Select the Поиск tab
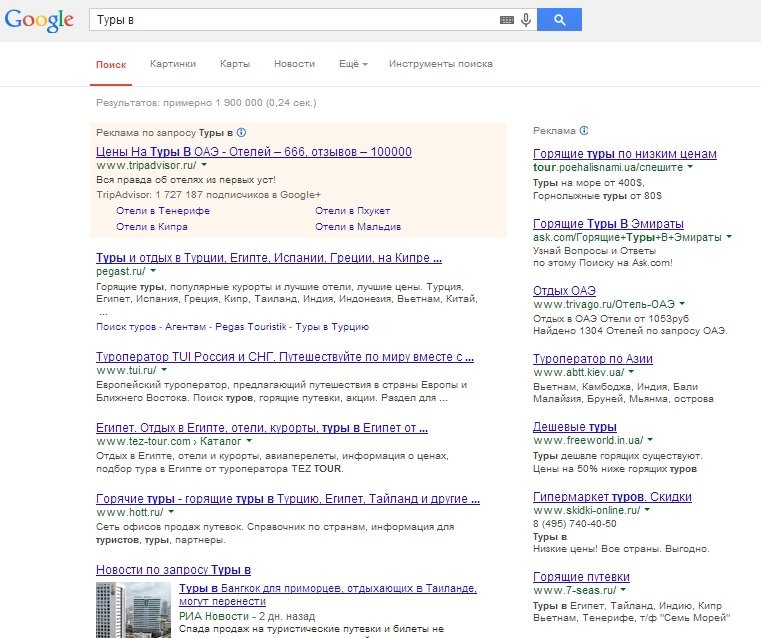Viewport: 761px width, 638px height. pos(111,65)
